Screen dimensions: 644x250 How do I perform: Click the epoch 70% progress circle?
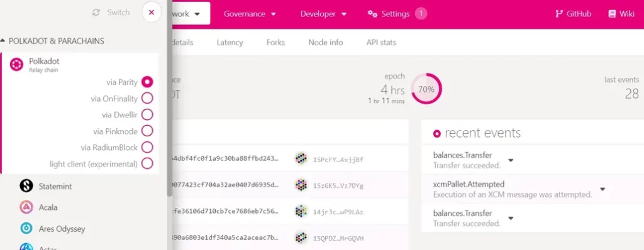pyautogui.click(x=426, y=89)
